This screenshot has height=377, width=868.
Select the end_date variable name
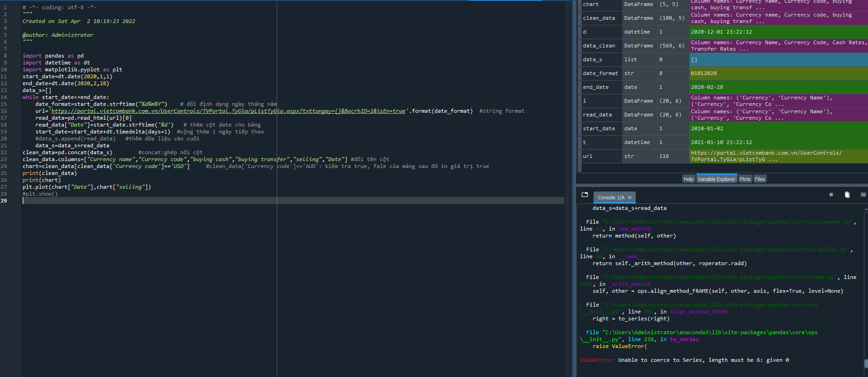click(x=595, y=87)
